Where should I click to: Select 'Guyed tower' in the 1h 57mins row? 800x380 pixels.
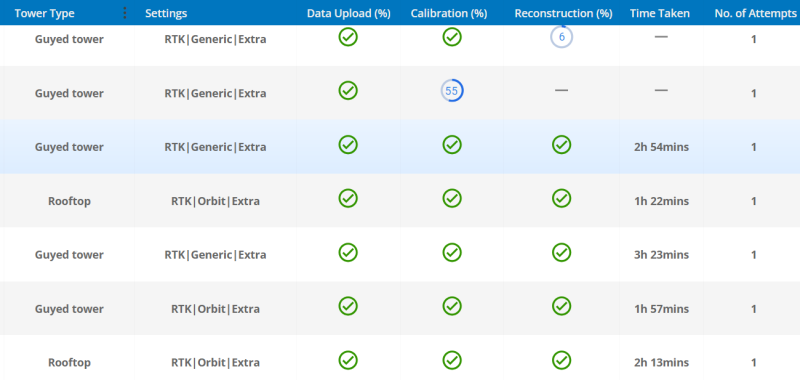pyautogui.click(x=69, y=309)
